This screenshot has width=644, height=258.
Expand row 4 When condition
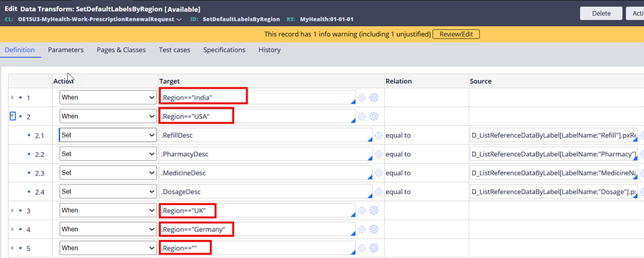[x=12, y=229]
